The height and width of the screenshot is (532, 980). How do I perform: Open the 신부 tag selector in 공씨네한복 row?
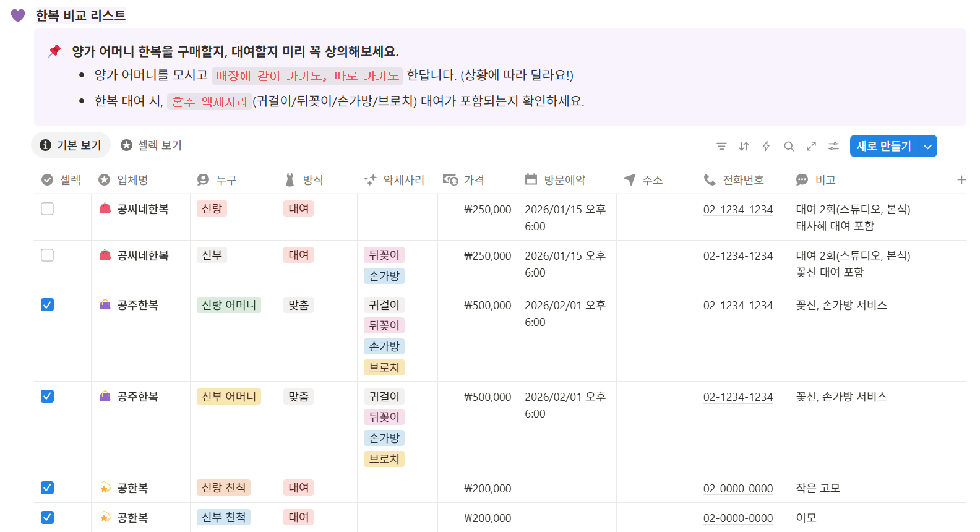tap(212, 255)
